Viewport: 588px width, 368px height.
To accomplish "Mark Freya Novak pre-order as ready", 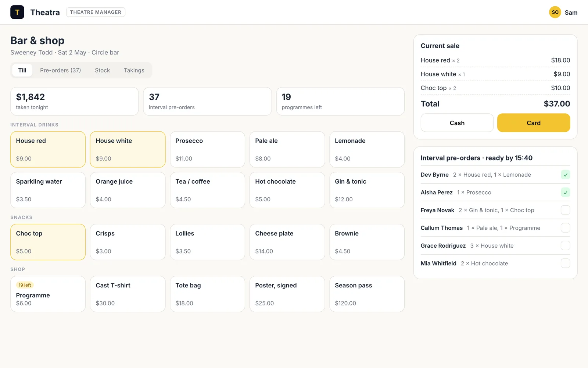I will [x=565, y=210].
